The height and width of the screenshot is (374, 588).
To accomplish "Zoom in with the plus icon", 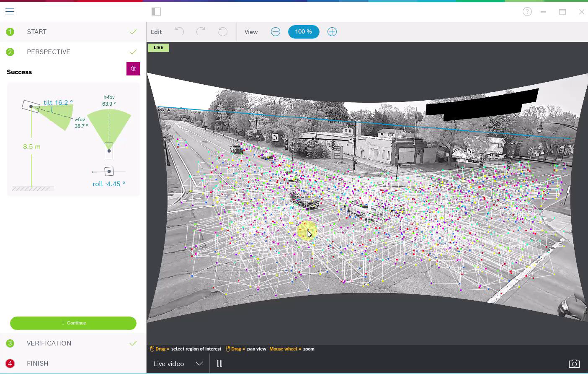I will pos(332,32).
